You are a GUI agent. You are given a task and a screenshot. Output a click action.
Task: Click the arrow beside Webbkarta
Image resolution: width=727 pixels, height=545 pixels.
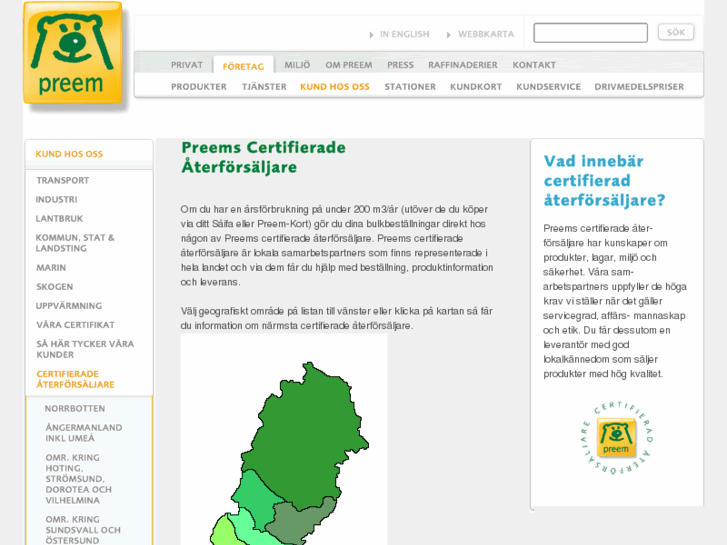[448, 35]
